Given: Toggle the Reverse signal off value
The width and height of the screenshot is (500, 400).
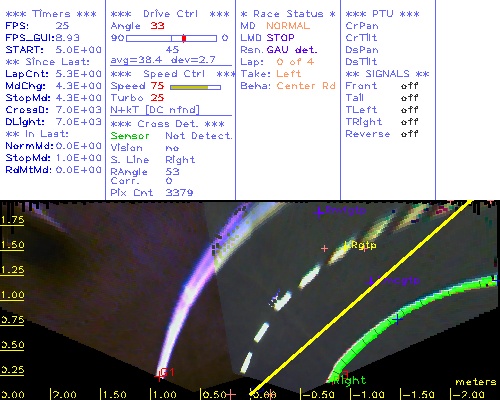Looking at the screenshot, I should pos(409,134).
